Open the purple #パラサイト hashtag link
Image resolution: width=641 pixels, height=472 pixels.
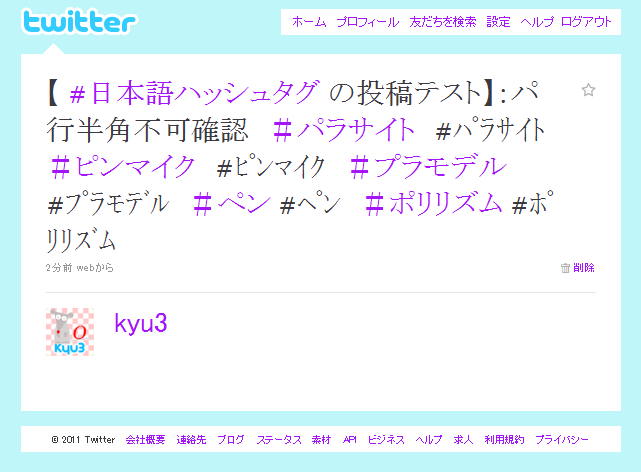(x=343, y=130)
